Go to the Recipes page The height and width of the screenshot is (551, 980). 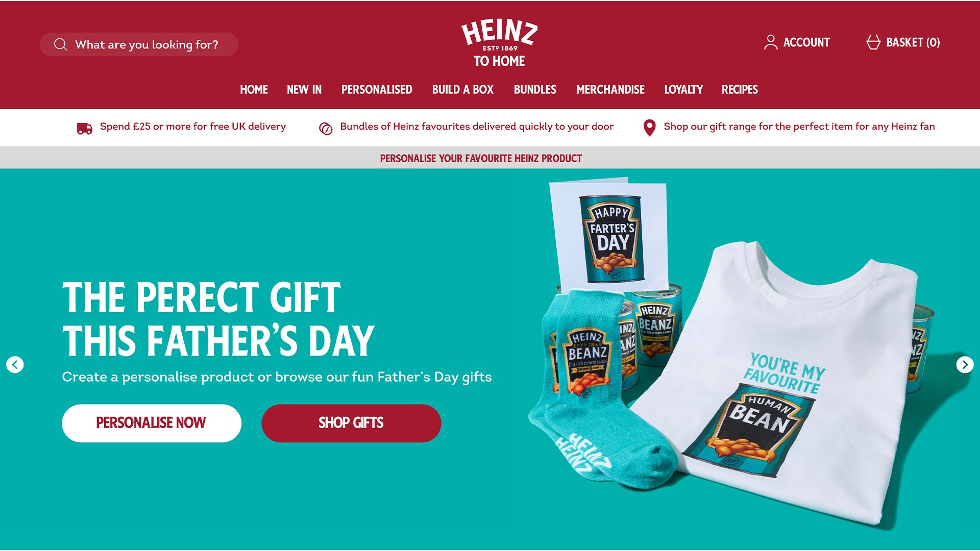pos(740,90)
